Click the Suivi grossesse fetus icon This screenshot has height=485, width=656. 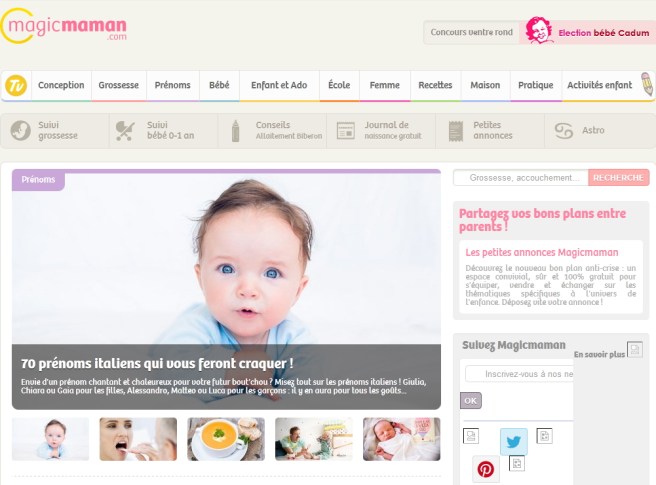(x=20, y=131)
